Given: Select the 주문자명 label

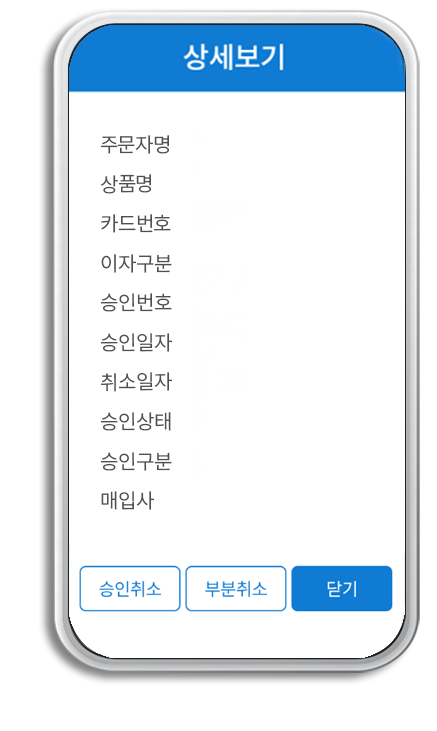Looking at the screenshot, I should point(136,144).
